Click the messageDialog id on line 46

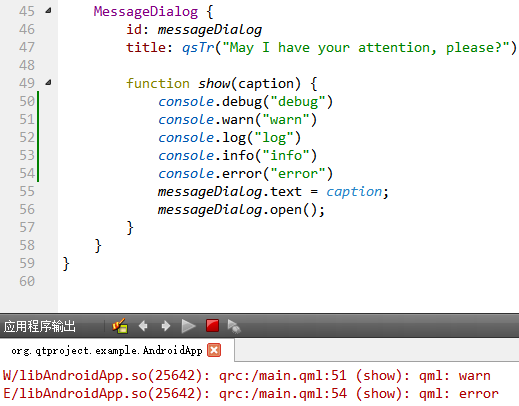(x=210, y=30)
